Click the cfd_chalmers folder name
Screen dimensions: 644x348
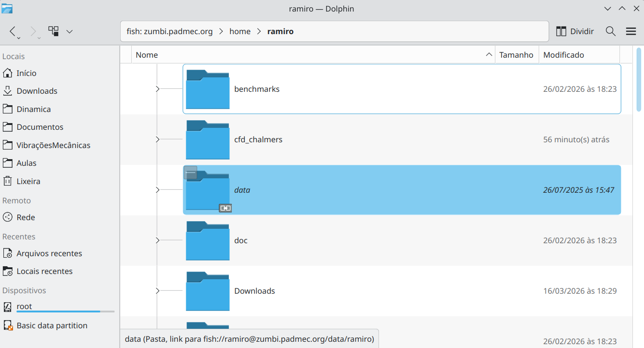[x=258, y=139]
